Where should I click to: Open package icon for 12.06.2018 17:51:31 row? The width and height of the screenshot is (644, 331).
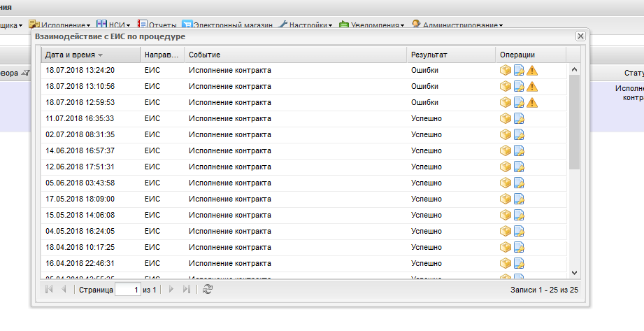[x=505, y=167]
